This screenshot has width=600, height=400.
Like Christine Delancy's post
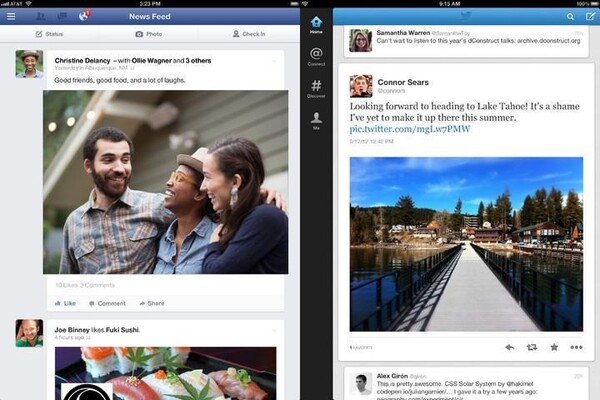65,303
